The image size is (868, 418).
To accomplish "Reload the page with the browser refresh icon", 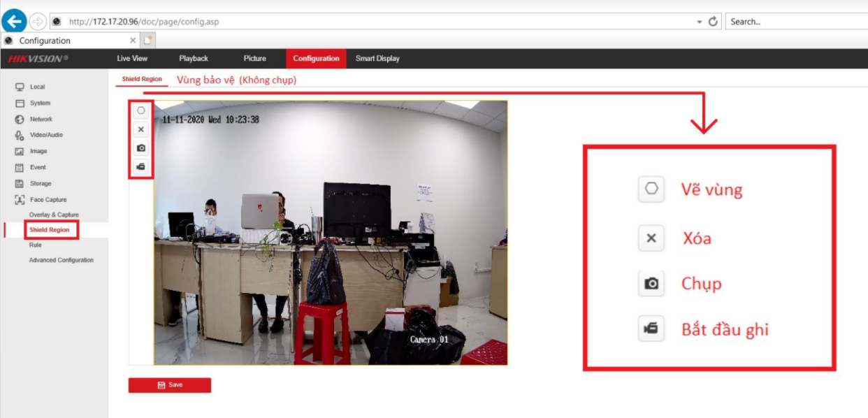I will pyautogui.click(x=712, y=21).
